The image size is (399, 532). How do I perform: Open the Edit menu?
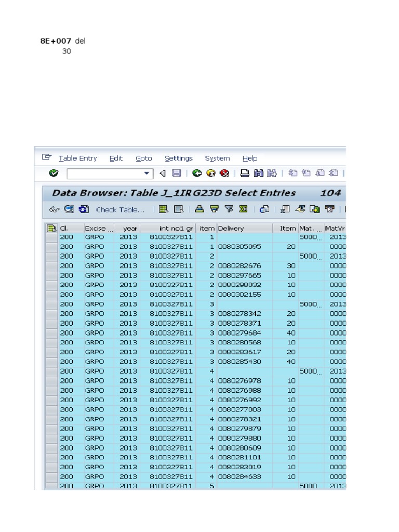(x=116, y=158)
